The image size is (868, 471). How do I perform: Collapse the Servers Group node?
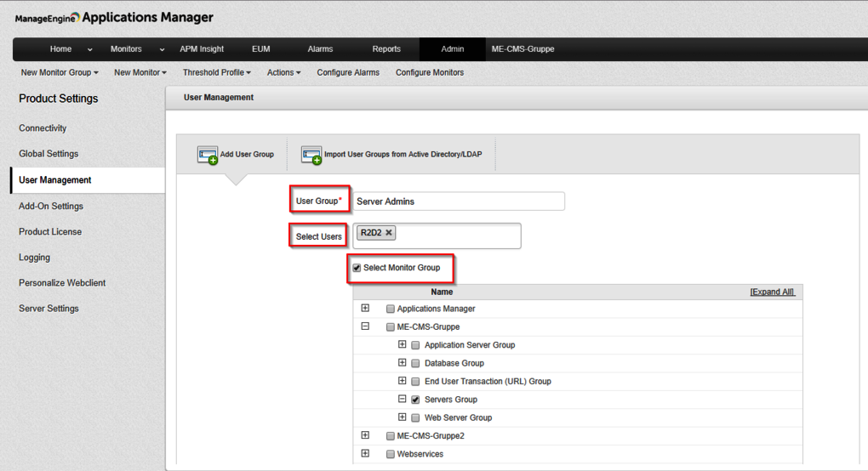tap(403, 399)
